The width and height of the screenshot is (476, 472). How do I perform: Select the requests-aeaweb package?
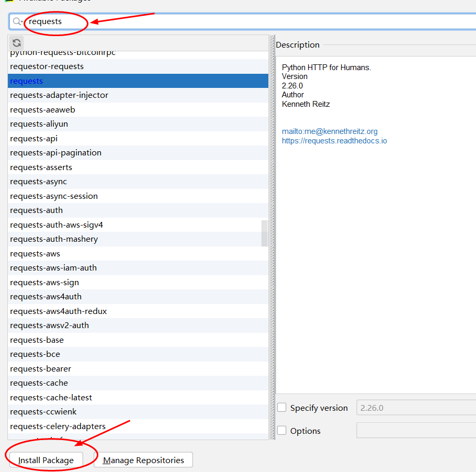pyautogui.click(x=138, y=110)
